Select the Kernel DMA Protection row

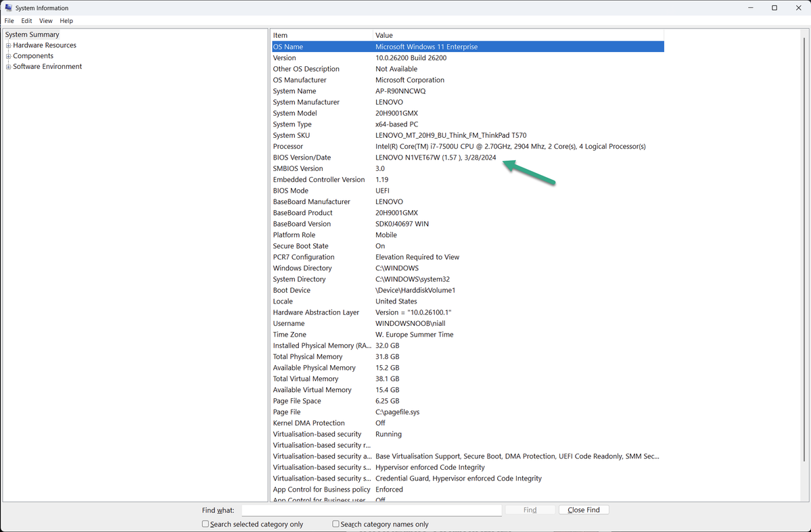[467, 423]
